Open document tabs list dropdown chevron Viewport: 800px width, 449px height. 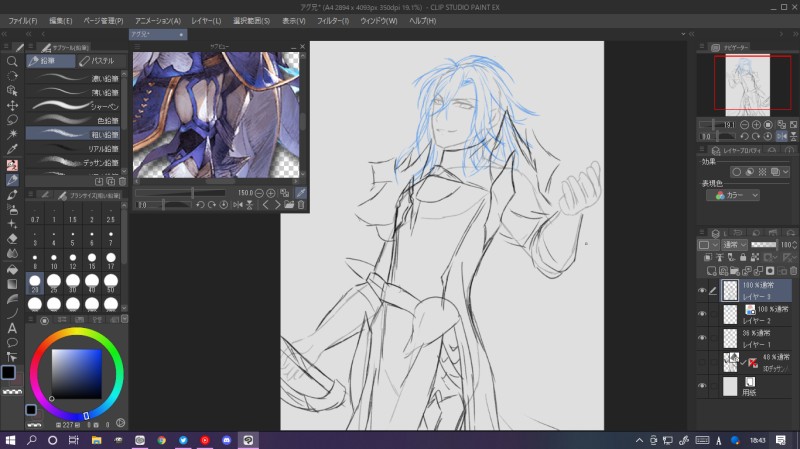coord(683,34)
